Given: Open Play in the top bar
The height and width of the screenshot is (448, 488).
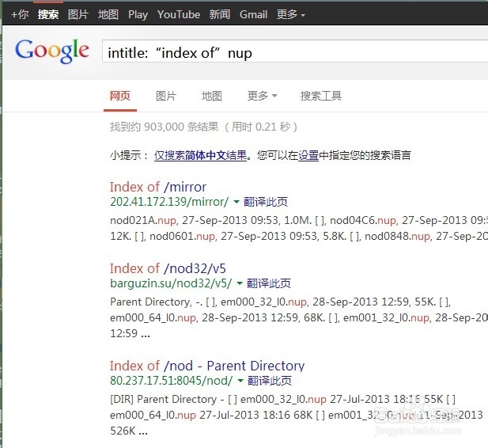Looking at the screenshot, I should click(x=138, y=14).
